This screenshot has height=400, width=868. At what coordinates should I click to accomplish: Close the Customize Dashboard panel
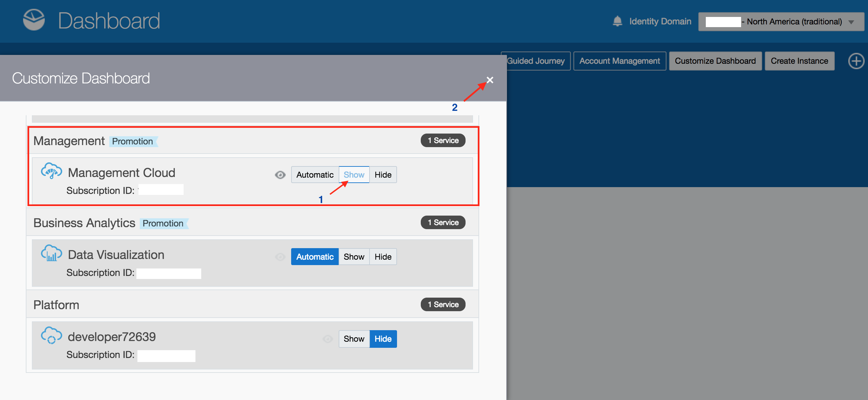490,80
